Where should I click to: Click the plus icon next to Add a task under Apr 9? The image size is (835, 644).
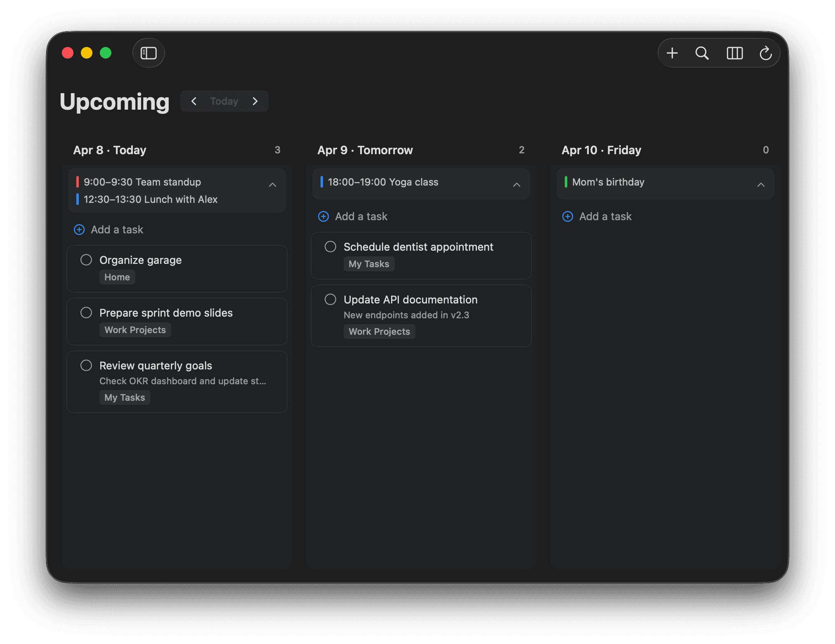pyautogui.click(x=323, y=216)
